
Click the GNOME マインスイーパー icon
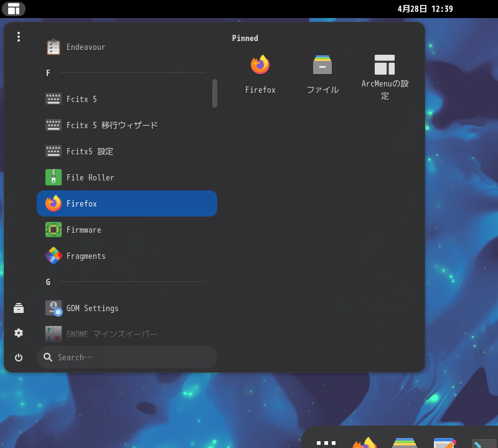[54, 334]
